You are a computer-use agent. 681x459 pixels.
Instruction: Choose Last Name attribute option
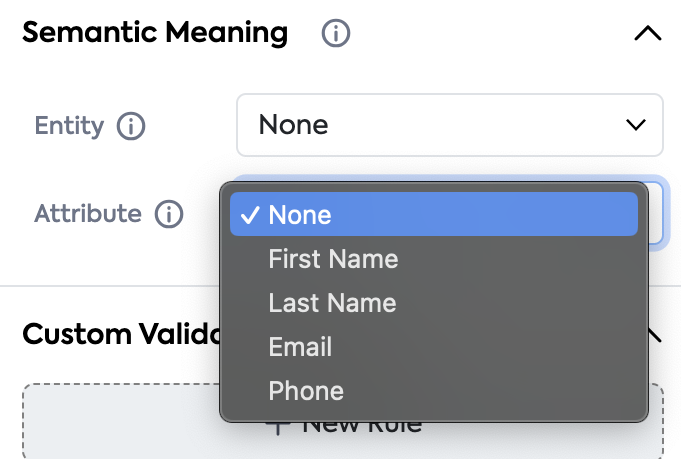click(332, 303)
